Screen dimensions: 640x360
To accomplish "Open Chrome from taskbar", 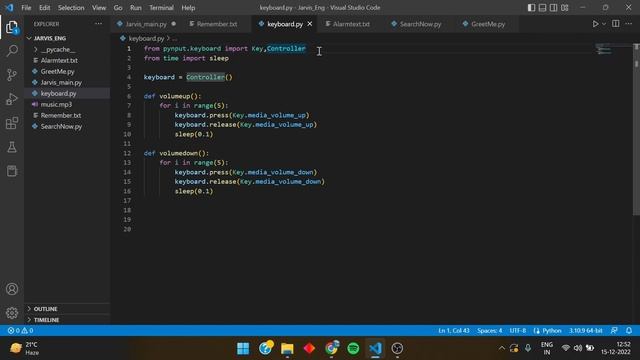I will pos(331,348).
